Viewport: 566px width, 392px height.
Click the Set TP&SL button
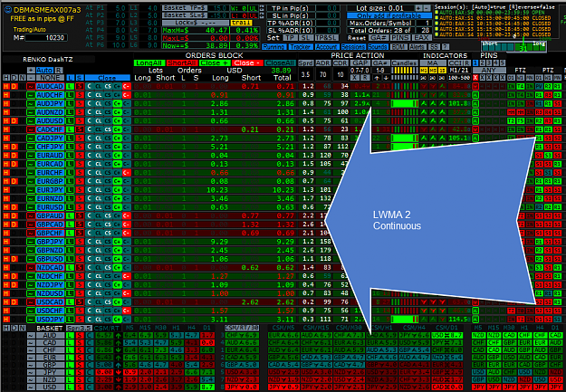pos(326,37)
